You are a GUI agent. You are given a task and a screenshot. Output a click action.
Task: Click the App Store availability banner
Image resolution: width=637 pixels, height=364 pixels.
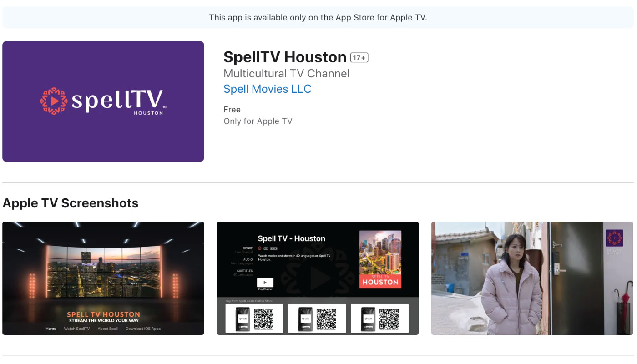(x=318, y=18)
